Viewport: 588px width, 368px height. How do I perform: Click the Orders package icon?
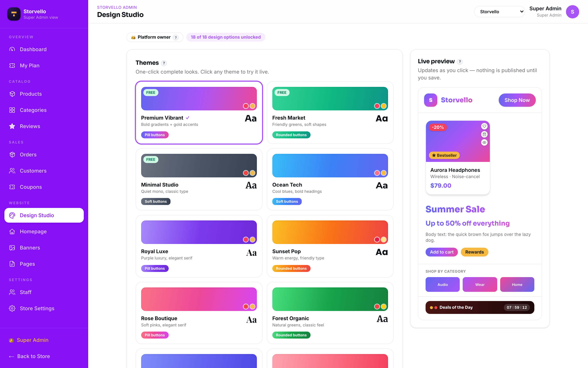pyautogui.click(x=12, y=155)
